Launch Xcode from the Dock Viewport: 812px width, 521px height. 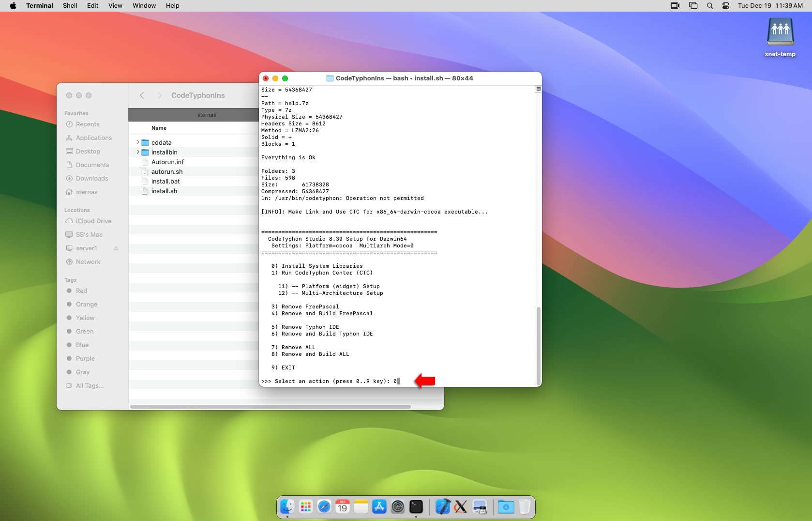pos(443,507)
